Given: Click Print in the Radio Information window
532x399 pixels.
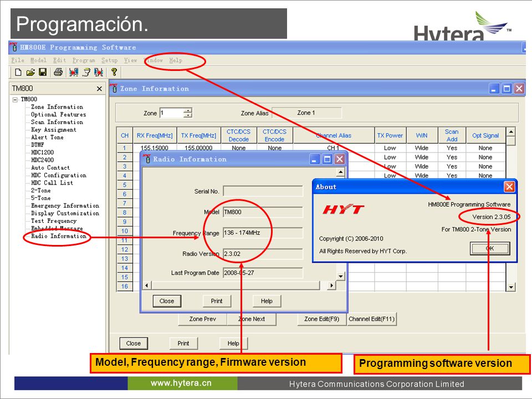Looking at the screenshot, I should pyautogui.click(x=217, y=301).
